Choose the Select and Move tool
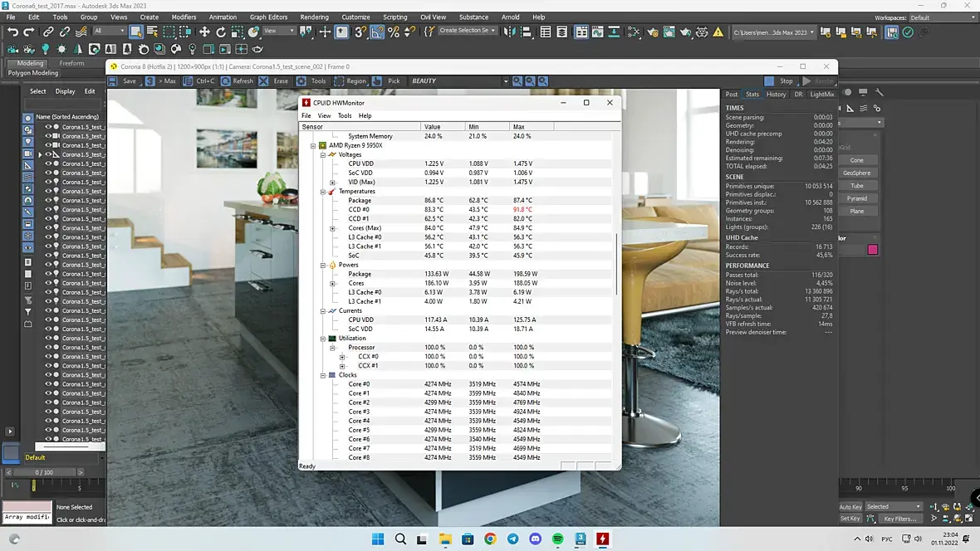 [x=204, y=32]
